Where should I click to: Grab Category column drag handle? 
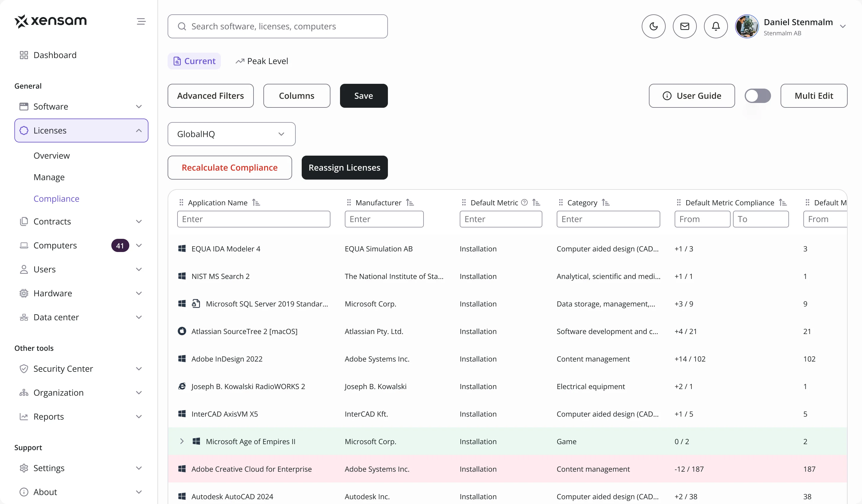pos(561,202)
